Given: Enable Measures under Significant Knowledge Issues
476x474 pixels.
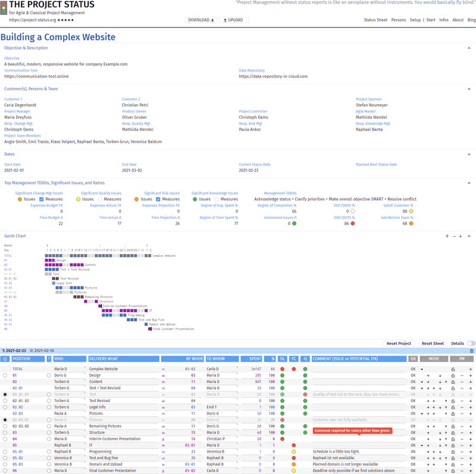Looking at the screenshot, I should tap(217, 199).
